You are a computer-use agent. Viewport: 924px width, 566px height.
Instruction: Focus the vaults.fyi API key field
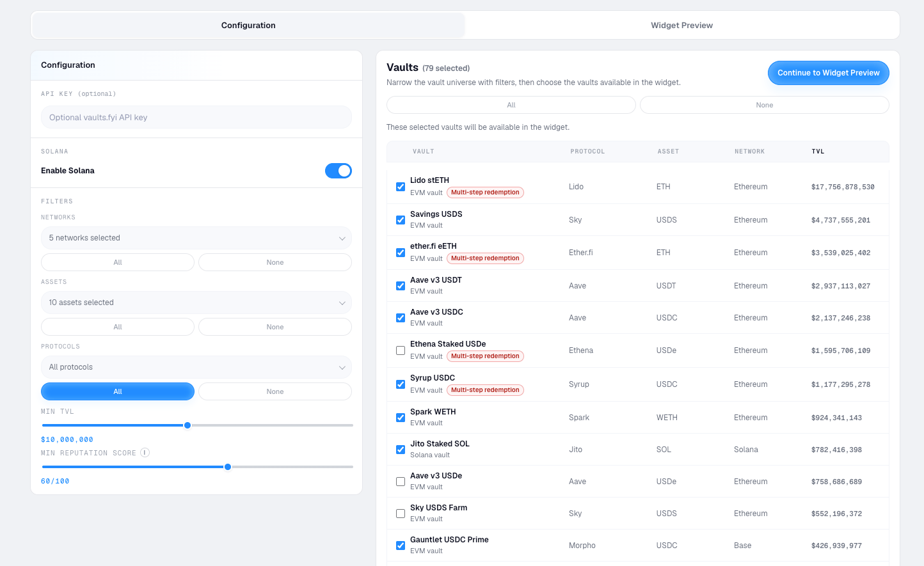196,117
